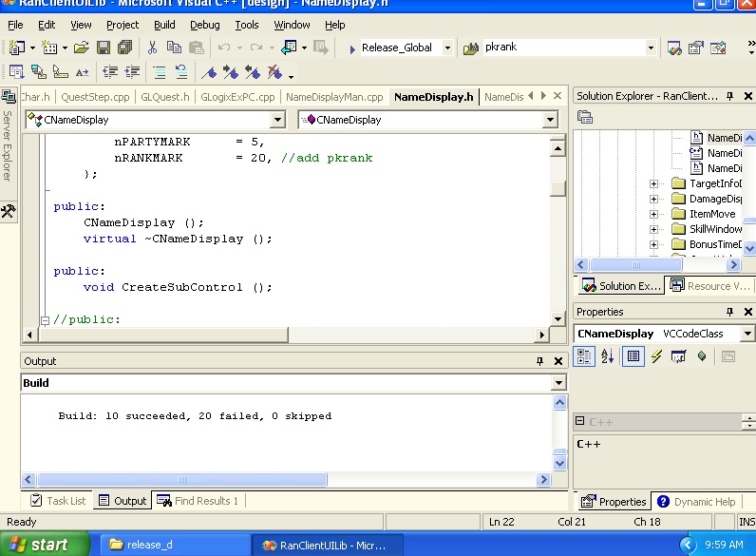
Task: Open the left CNameDisplay class dropdown
Action: point(277,120)
